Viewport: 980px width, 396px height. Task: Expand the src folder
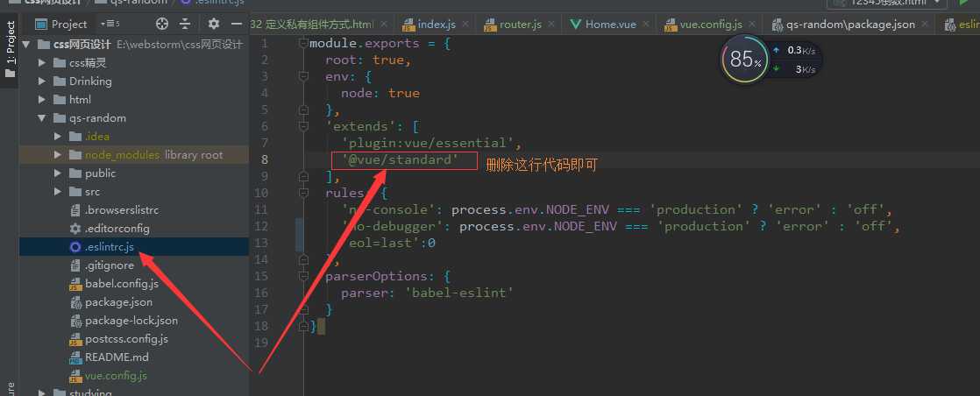tap(58, 192)
